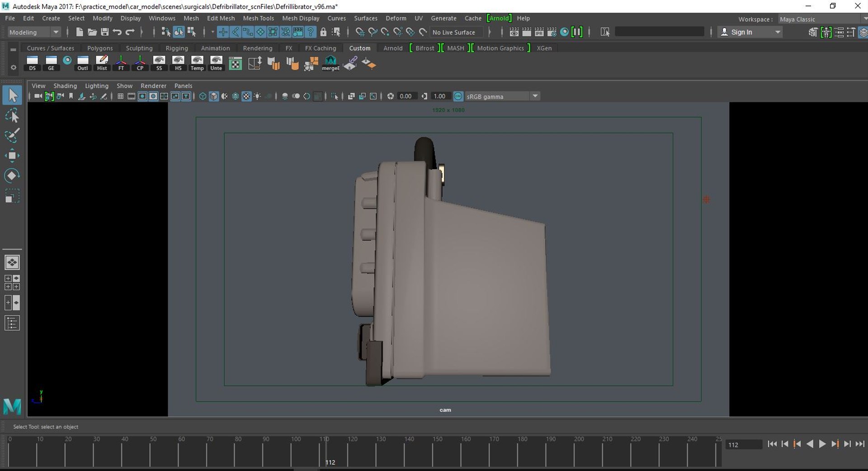Click the FT freeze transform shelf button
Screen dimensions: 868x471
click(121, 63)
